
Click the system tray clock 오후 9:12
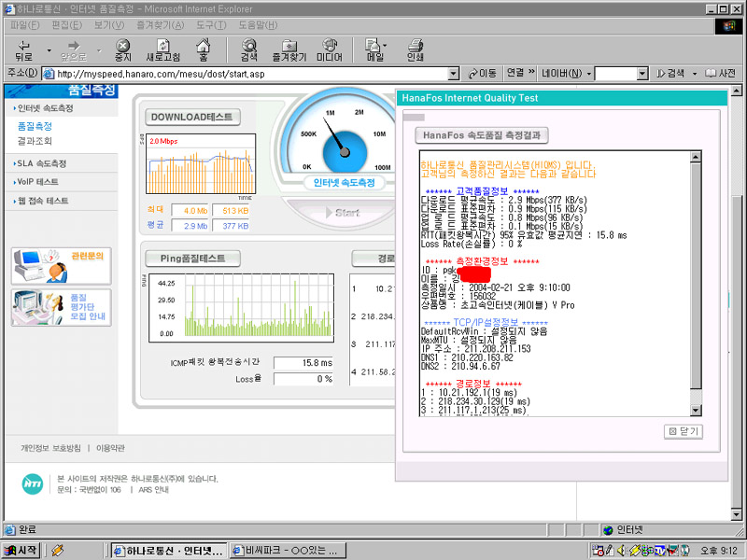(x=719, y=551)
